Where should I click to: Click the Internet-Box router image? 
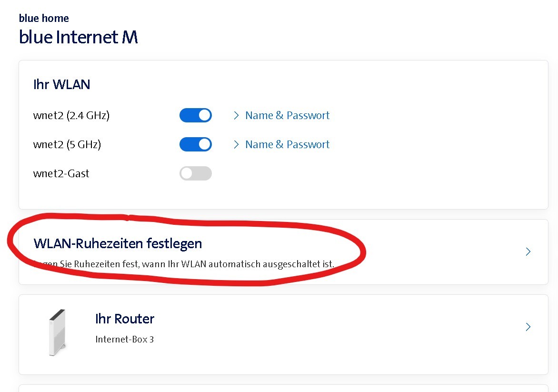point(57,332)
